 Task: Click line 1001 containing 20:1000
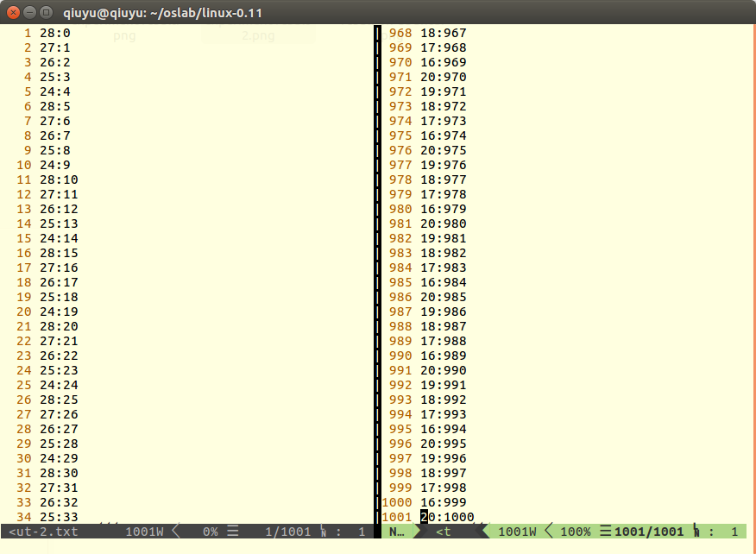[446, 517]
